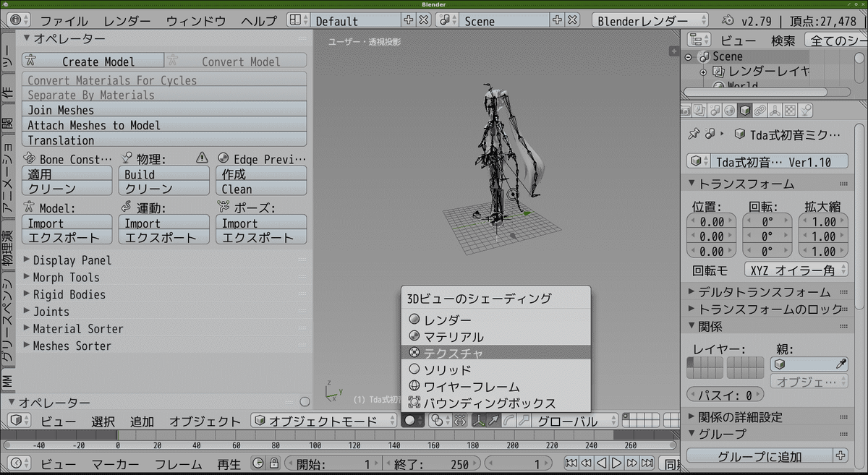Open the オブジェクト menu in 3D view header
This screenshot has width=868, height=475.
click(x=205, y=421)
